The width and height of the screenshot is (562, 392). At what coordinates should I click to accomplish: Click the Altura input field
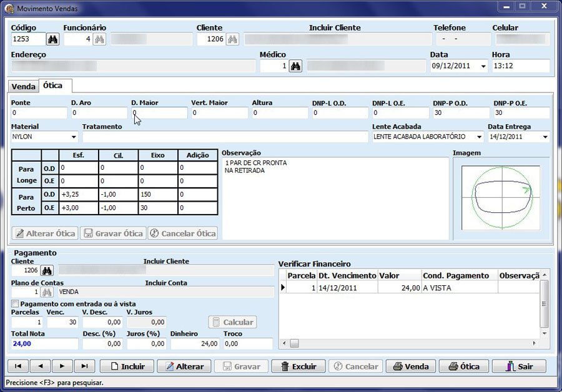[x=280, y=113]
